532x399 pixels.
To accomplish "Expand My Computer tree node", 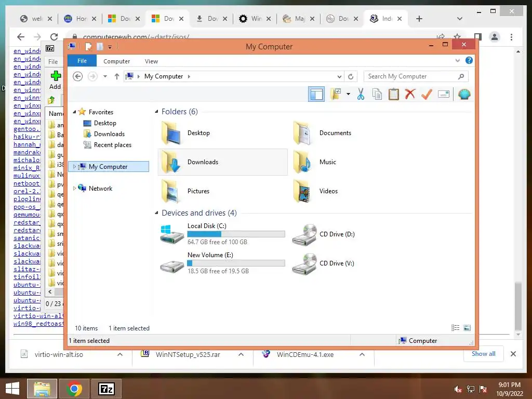I will (75, 166).
